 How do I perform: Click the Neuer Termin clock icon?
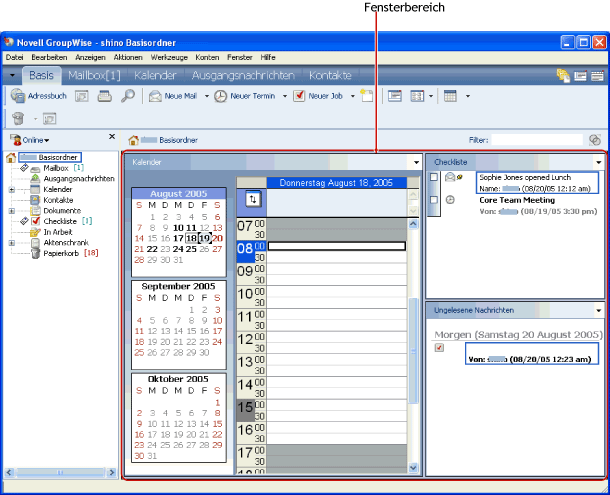click(x=221, y=96)
